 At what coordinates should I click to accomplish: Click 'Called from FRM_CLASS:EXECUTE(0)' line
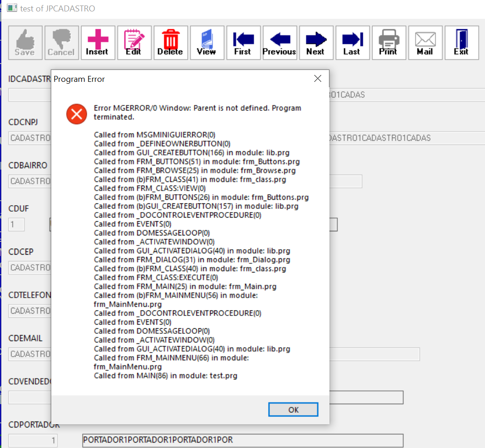156,278
